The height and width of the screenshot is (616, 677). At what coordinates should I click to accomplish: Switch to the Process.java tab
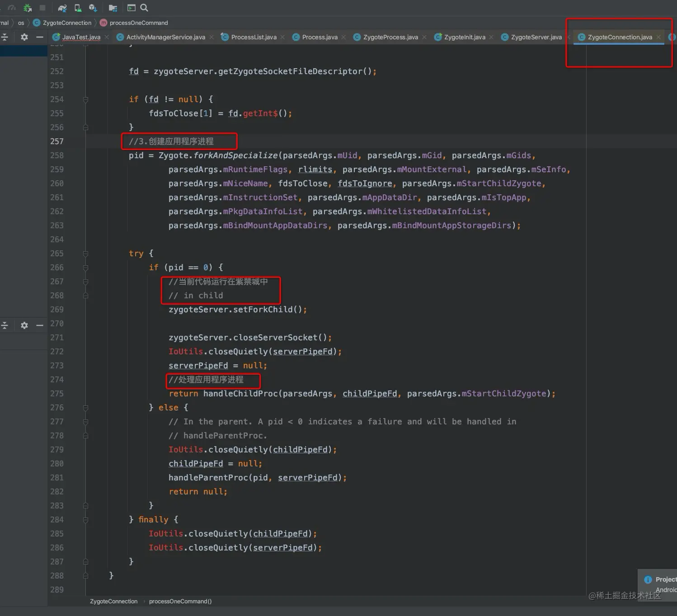pyautogui.click(x=320, y=37)
